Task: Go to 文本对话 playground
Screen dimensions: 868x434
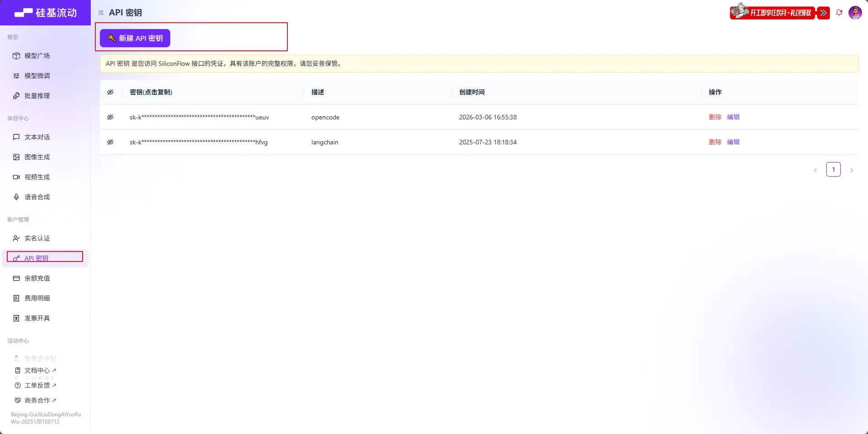Action: click(45, 137)
